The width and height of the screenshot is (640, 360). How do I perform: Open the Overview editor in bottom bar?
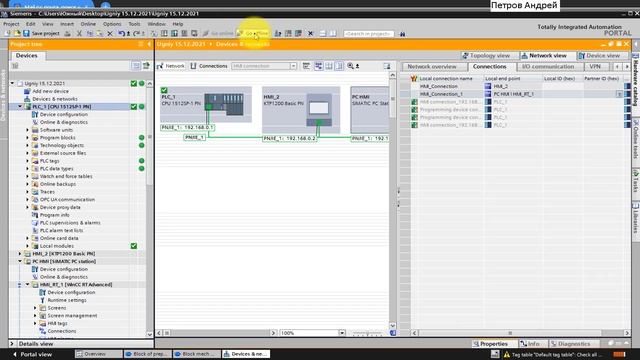pos(98,354)
